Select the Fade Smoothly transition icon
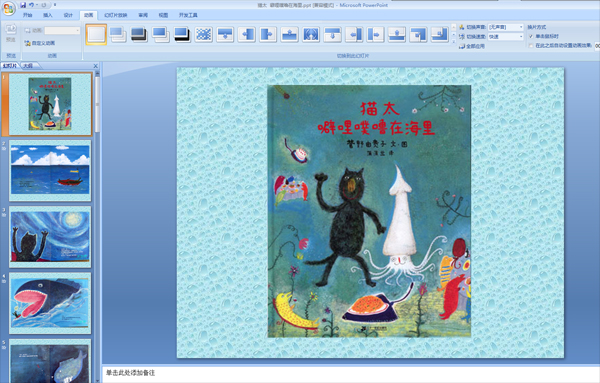 (x=118, y=34)
